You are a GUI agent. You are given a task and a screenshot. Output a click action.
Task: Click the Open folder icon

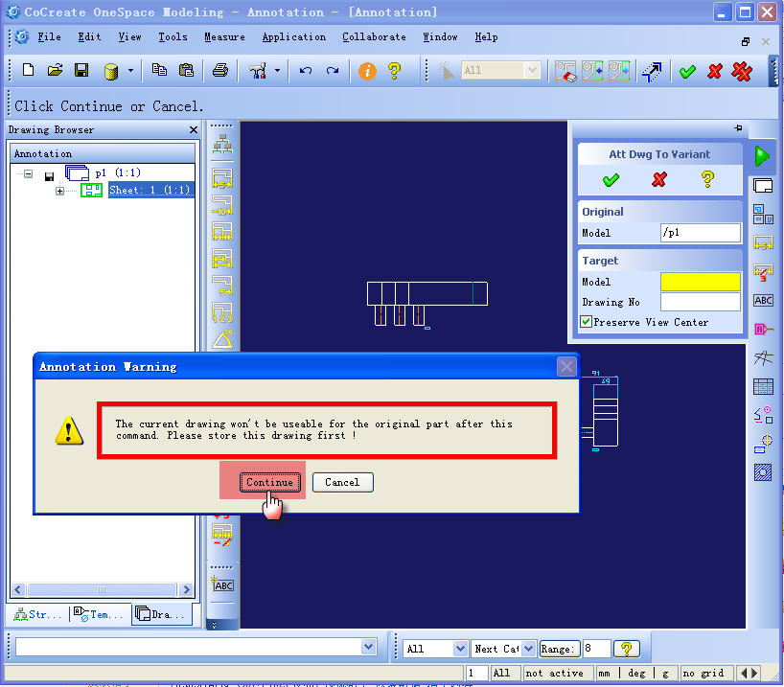coord(55,70)
